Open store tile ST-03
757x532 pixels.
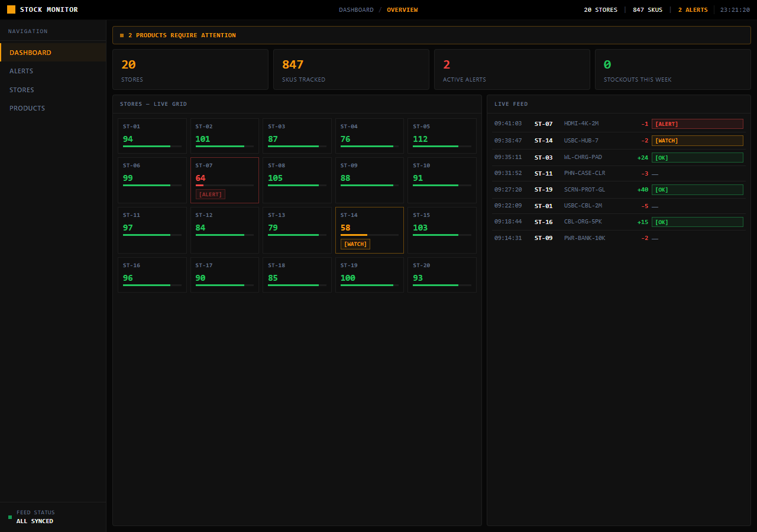(297, 136)
